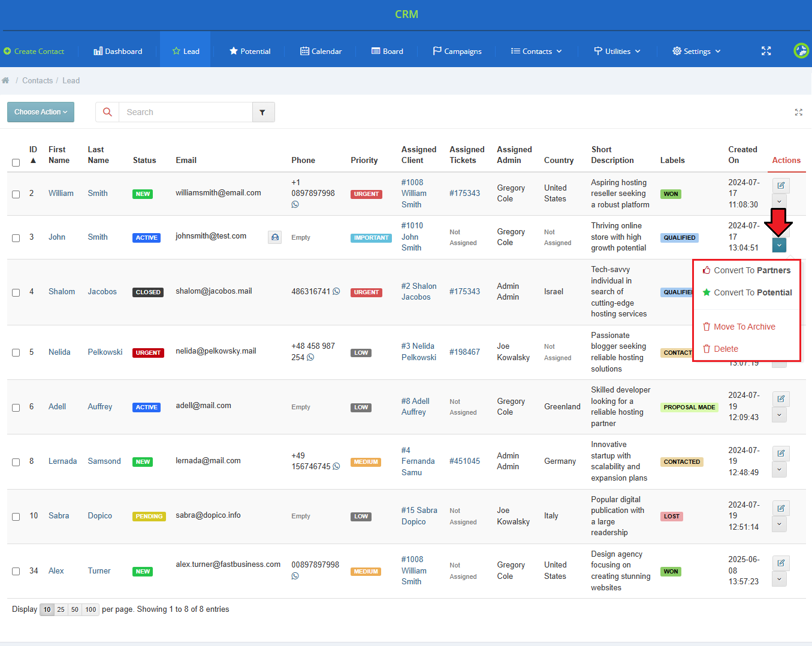Viewport: 812px width, 646px height.
Task: Open the Utilities dropdown menu
Action: [617, 51]
